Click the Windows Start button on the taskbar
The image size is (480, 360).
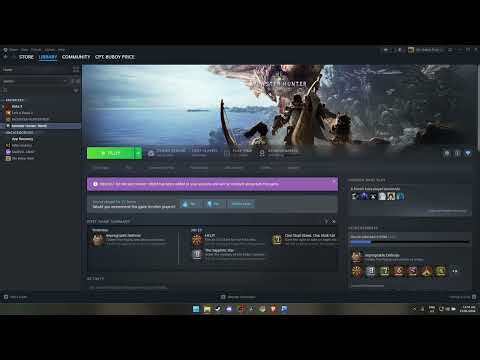pyautogui.click(x=196, y=309)
